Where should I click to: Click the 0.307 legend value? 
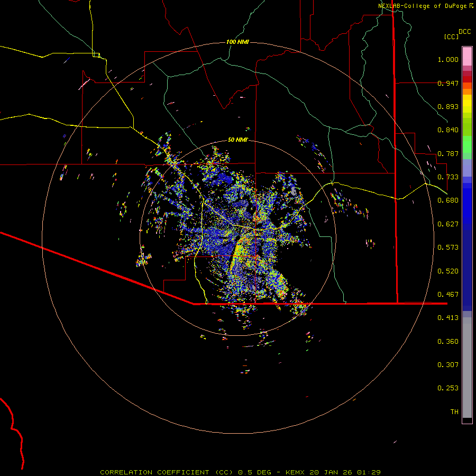coord(448,365)
